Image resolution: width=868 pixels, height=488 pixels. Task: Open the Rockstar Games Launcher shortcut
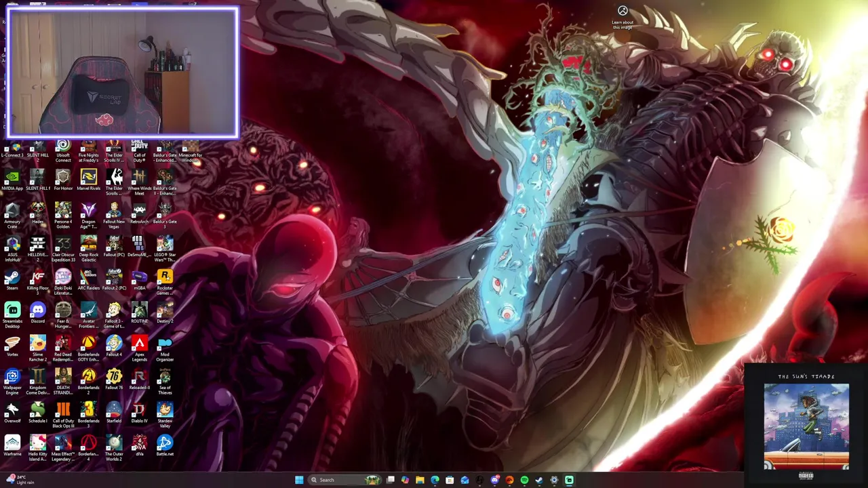[x=165, y=283]
